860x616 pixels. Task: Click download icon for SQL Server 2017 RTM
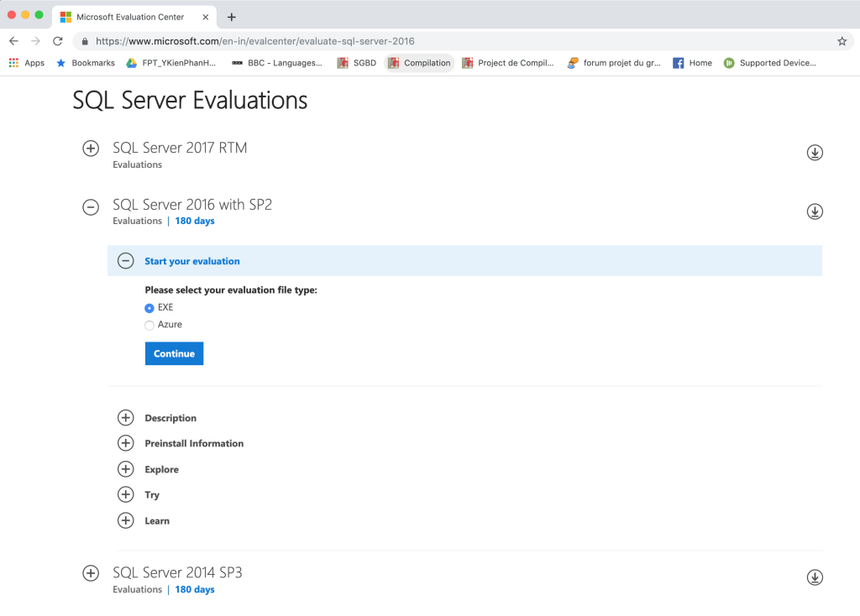pos(815,152)
